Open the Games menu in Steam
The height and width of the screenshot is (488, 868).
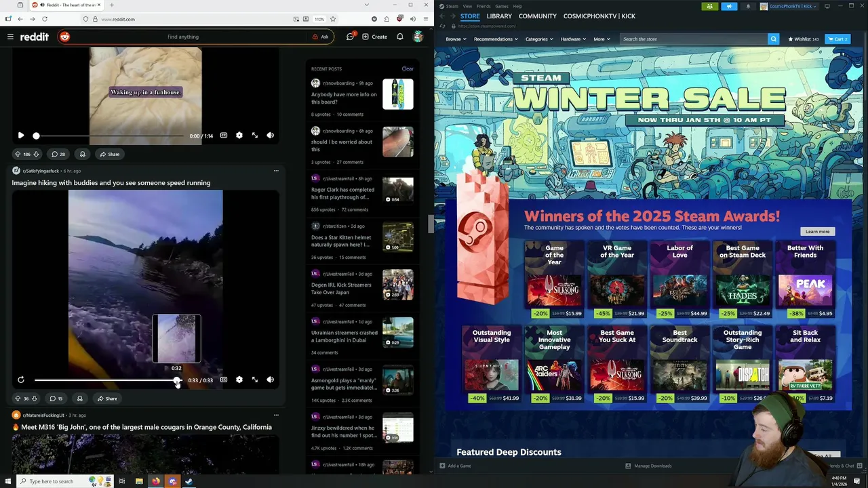502,6
